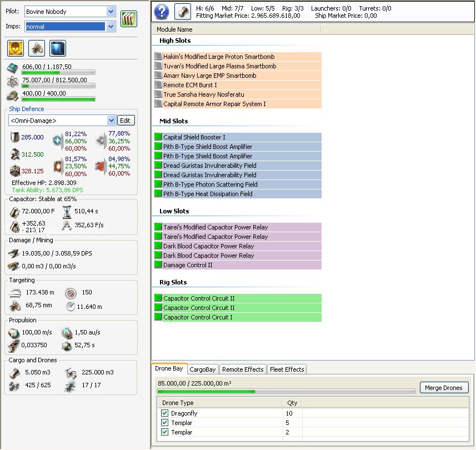Toggle the Templar checkbox with quantity 5
Image resolution: width=476 pixels, height=450 pixels.
pyautogui.click(x=164, y=422)
